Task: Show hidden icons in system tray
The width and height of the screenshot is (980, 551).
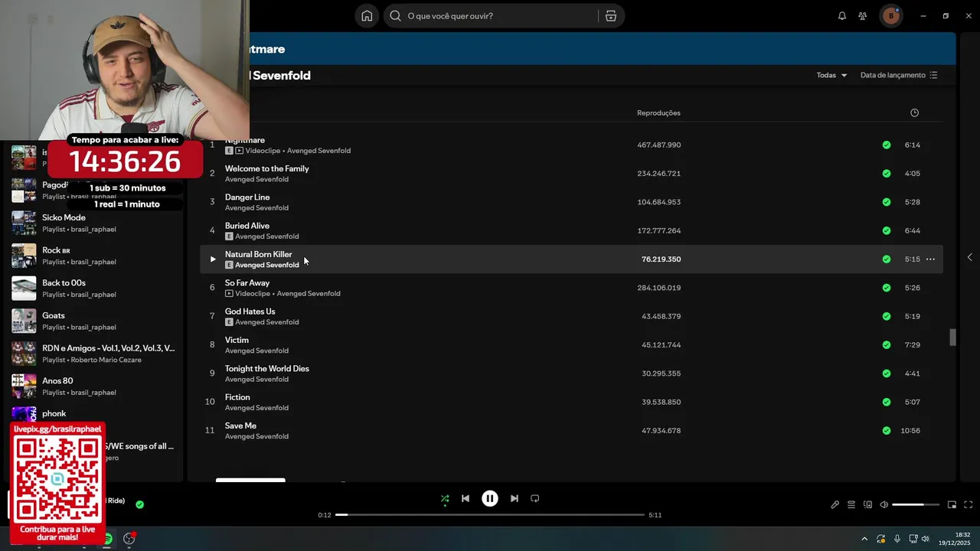Action: (864, 539)
